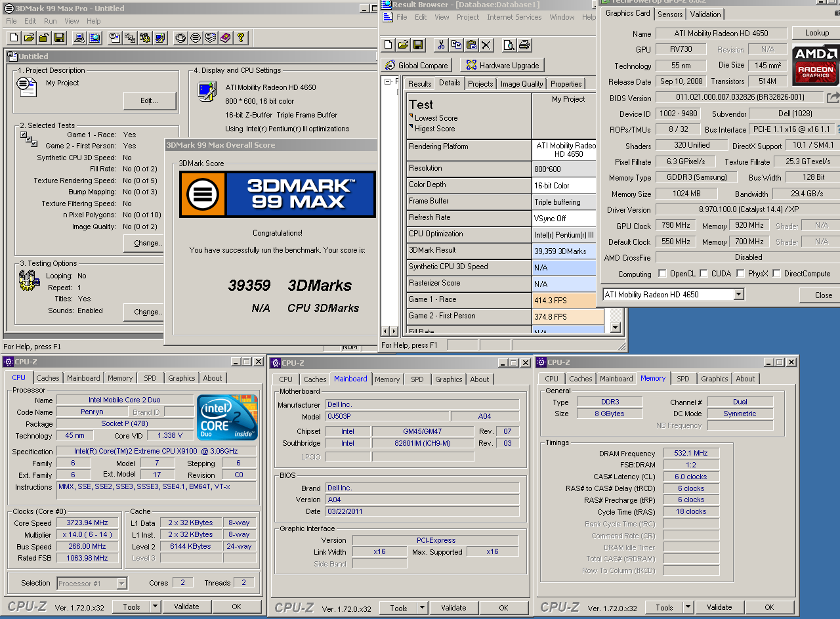Click system info computer icon in 3DMark toolbar
The height and width of the screenshot is (619, 840).
pyautogui.click(x=79, y=37)
